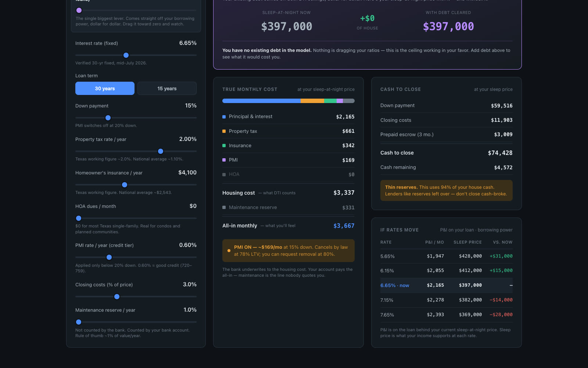The width and height of the screenshot is (588, 368).
Task: Click the Thin reserves warning box
Action: coord(447,191)
